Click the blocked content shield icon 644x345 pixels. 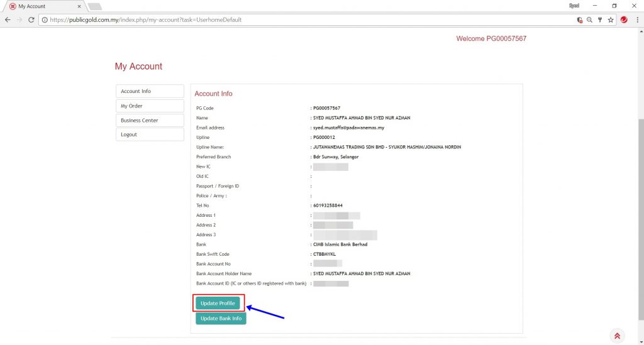(579, 20)
